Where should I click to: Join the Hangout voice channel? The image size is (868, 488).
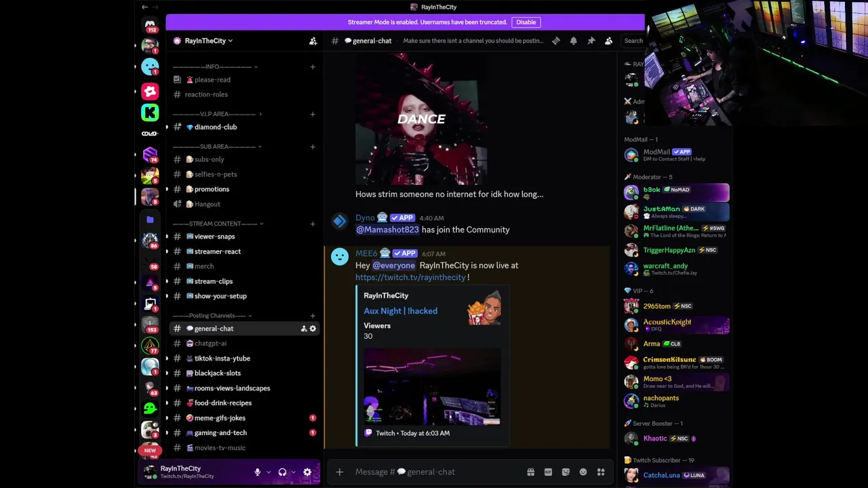[x=245, y=204]
